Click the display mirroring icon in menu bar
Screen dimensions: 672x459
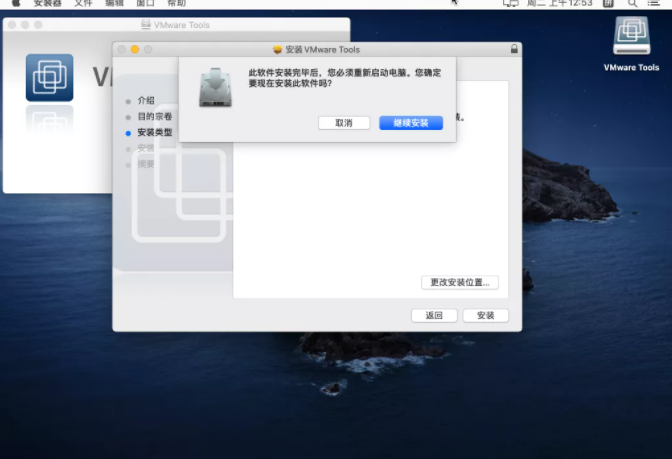(x=510, y=3)
